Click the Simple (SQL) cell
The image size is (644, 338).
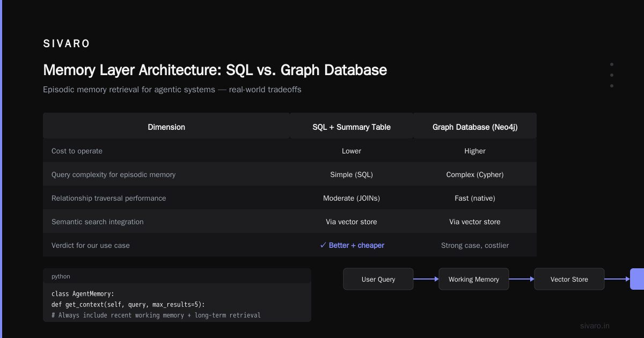pyautogui.click(x=352, y=174)
